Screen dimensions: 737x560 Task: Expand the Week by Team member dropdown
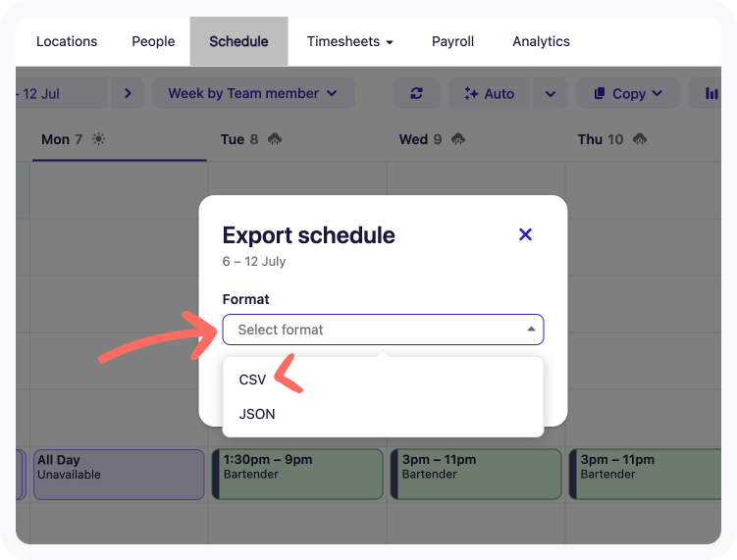pos(252,93)
